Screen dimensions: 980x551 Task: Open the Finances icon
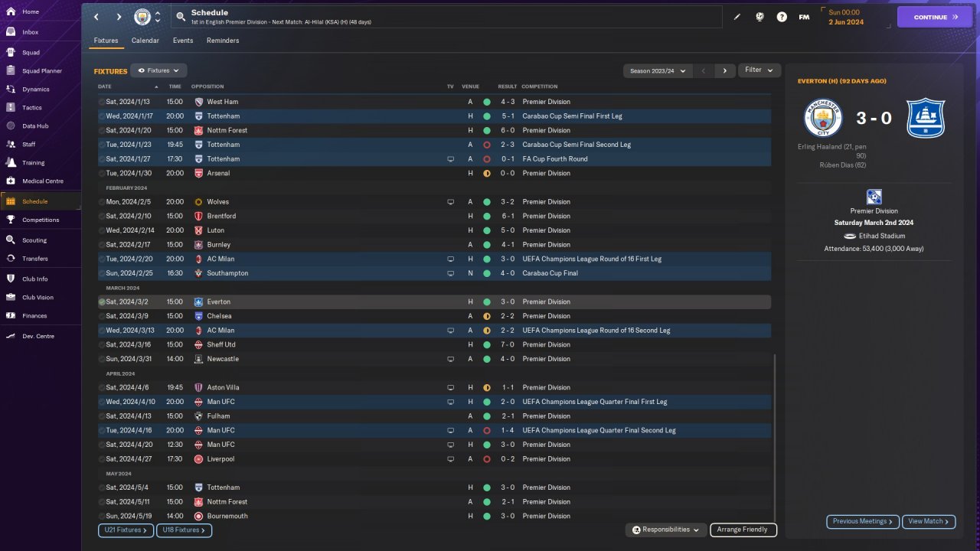[x=11, y=316]
